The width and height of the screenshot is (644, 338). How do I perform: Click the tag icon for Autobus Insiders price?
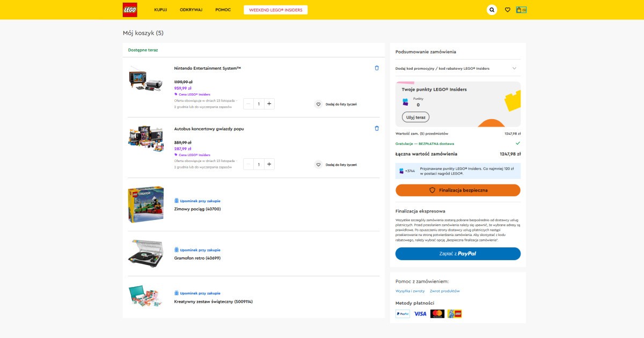pos(176,155)
